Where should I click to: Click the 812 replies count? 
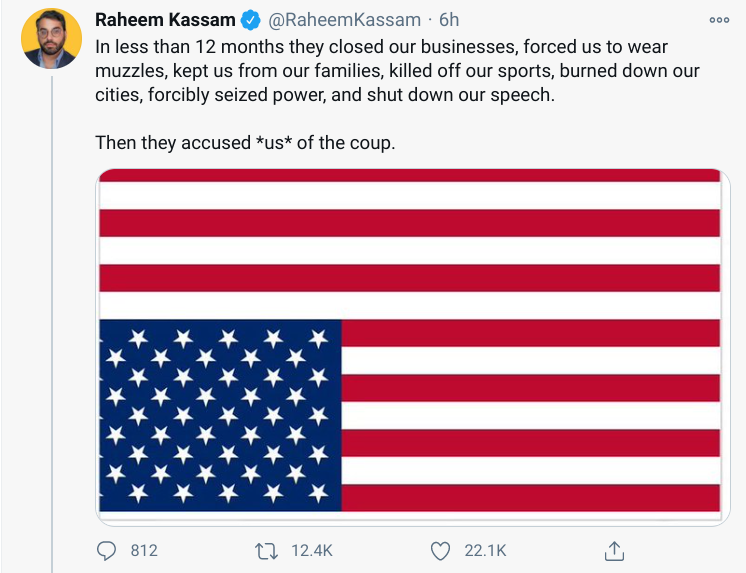coord(144,550)
